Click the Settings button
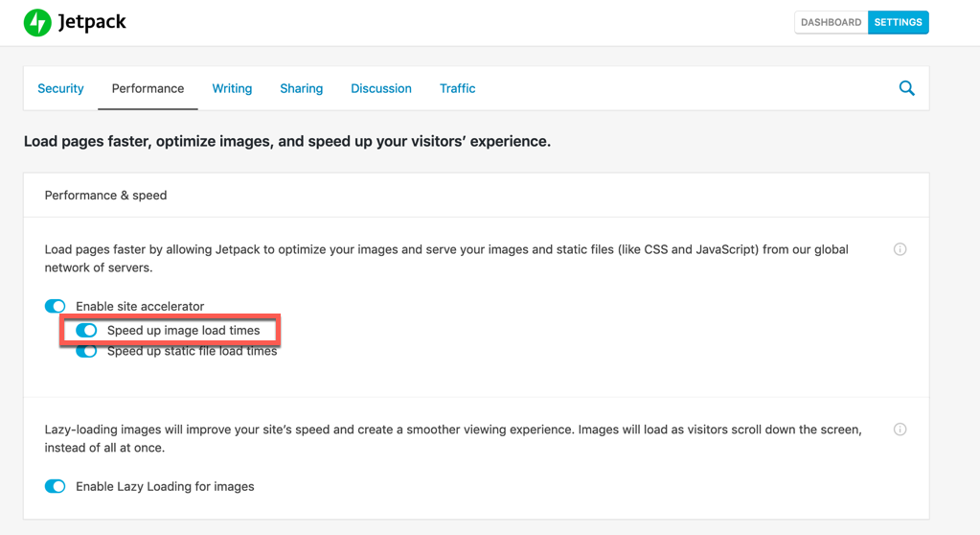Screen dimensions: 980x535 coord(898,22)
